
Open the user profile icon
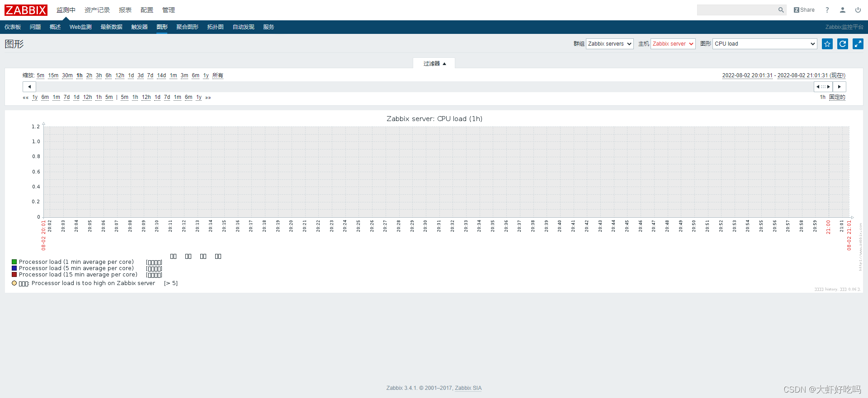[843, 10]
